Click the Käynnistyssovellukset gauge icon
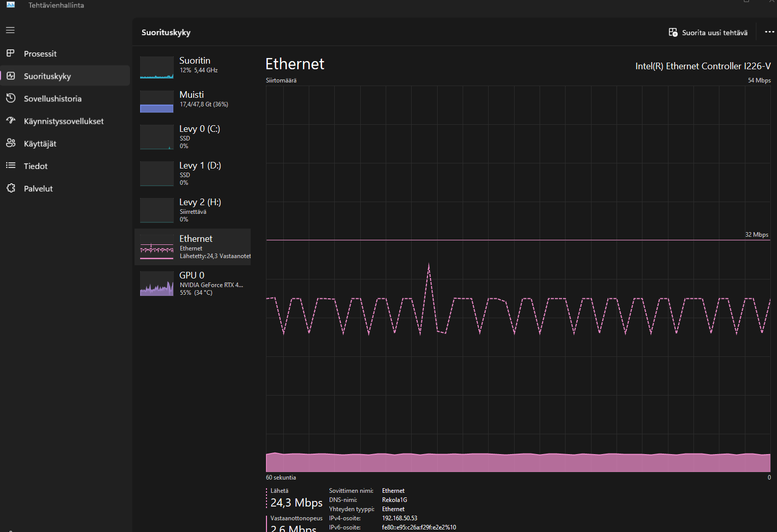Screen dimensions: 777x532 coord(10,121)
